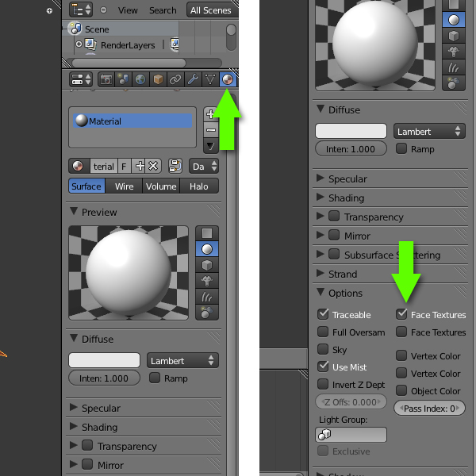Select the Material slot entry
The height and width of the screenshot is (476, 476).
pyautogui.click(x=132, y=121)
